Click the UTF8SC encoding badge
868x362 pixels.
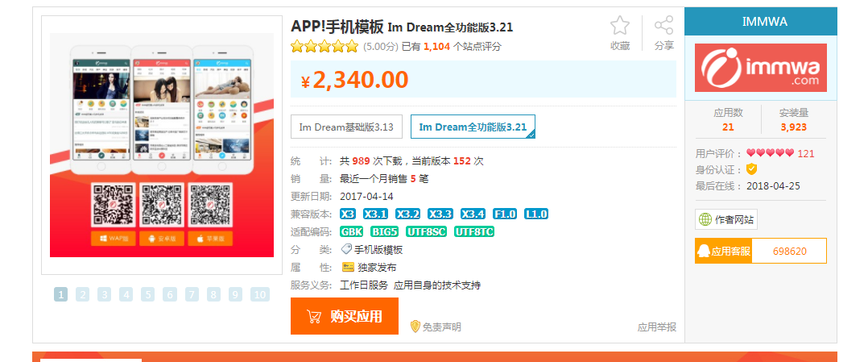tap(426, 231)
